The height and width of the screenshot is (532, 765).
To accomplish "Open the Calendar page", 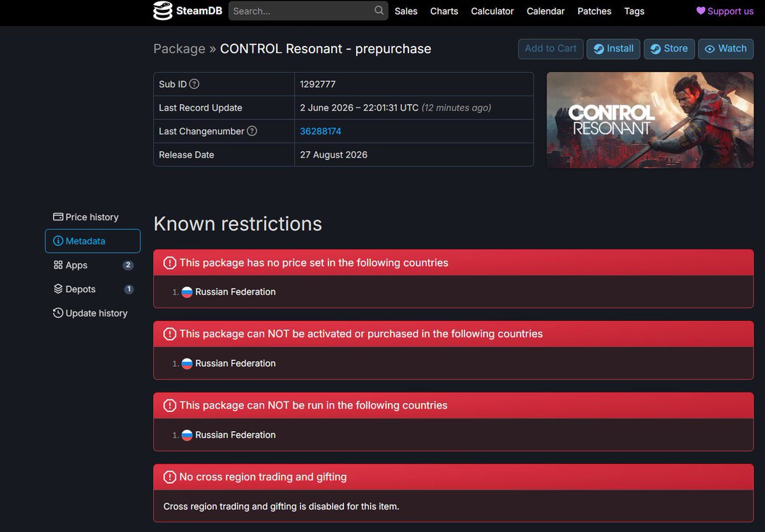I will (546, 11).
